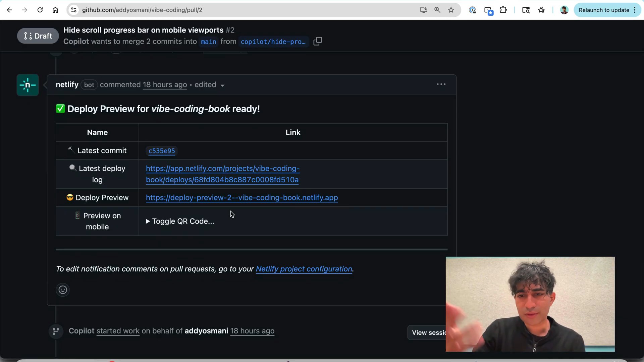Click the install app icon in address bar
The width and height of the screenshot is (644, 362).
coord(424,10)
